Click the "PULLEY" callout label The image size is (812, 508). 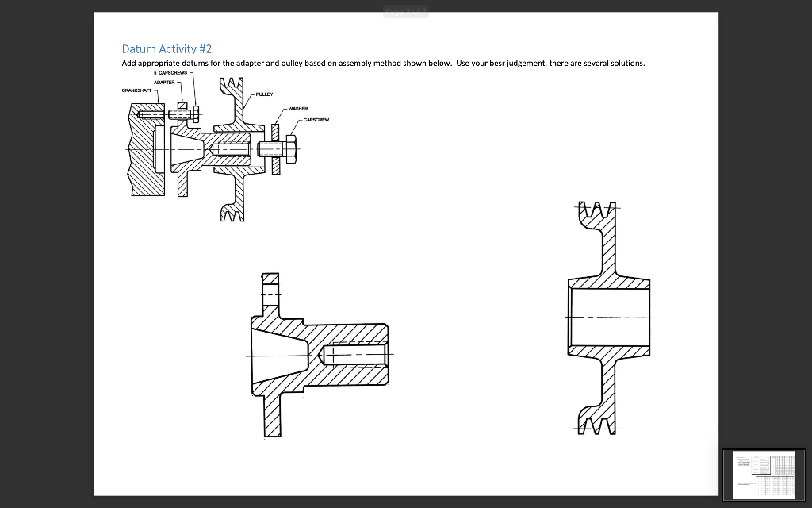click(264, 94)
